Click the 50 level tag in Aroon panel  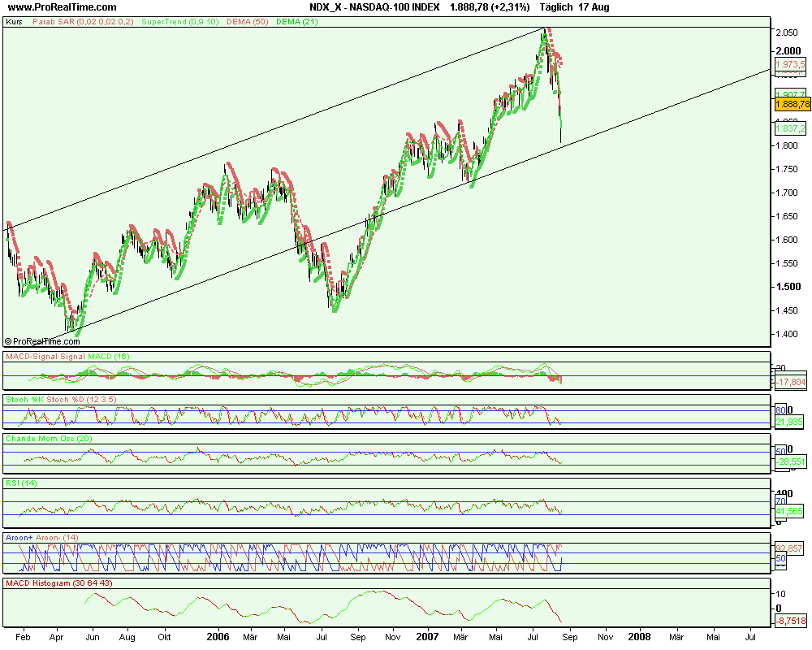(x=781, y=558)
